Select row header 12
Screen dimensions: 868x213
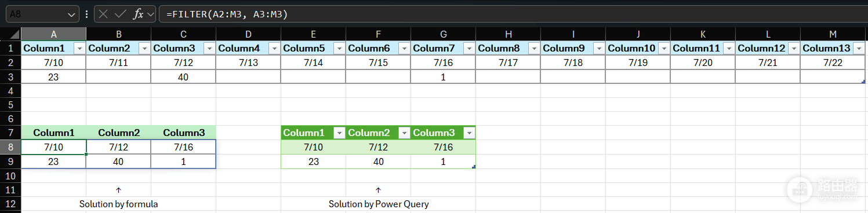point(10,204)
